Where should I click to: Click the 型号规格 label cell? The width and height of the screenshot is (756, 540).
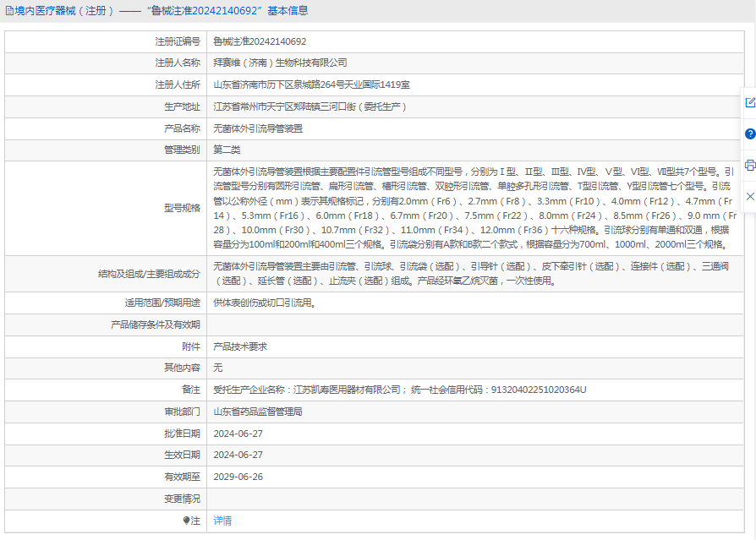(106, 208)
